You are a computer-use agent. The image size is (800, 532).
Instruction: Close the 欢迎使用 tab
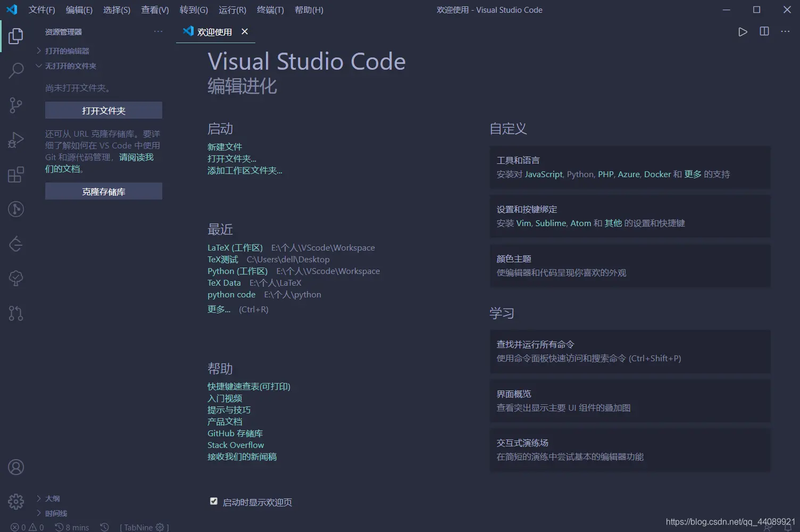[x=245, y=31]
